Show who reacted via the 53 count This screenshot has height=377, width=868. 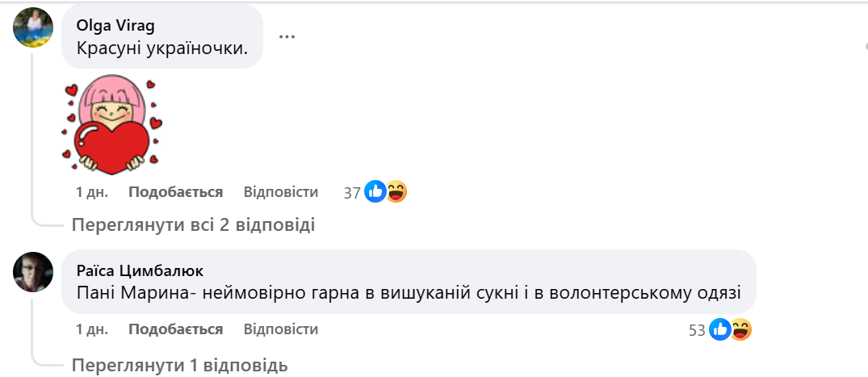pos(698,330)
